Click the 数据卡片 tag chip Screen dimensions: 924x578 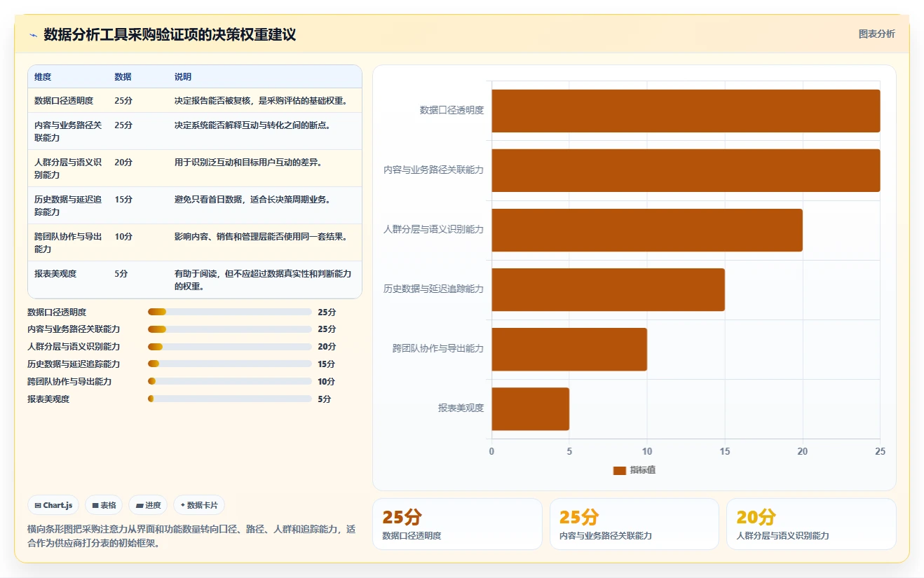(199, 505)
